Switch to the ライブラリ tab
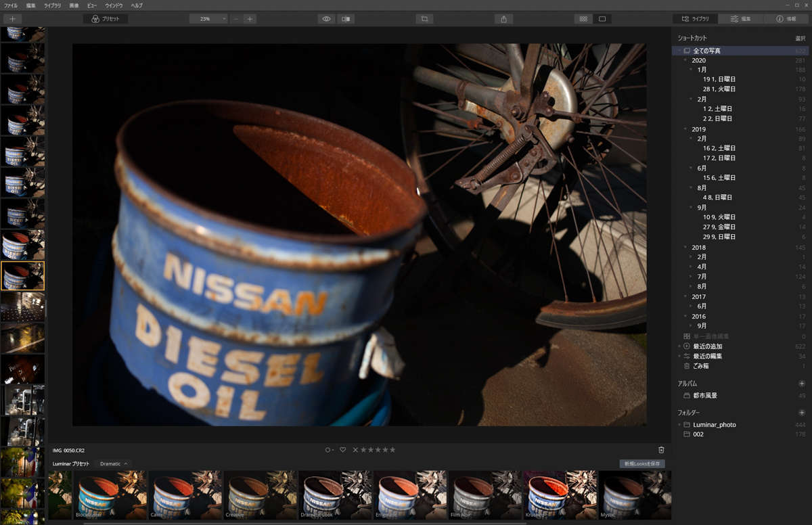Viewport: 812px width, 525px height. [x=696, y=19]
